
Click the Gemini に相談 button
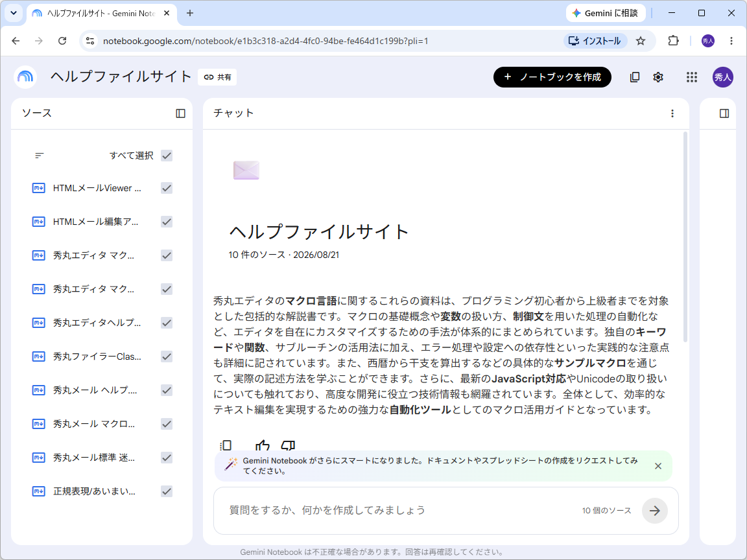pyautogui.click(x=606, y=14)
